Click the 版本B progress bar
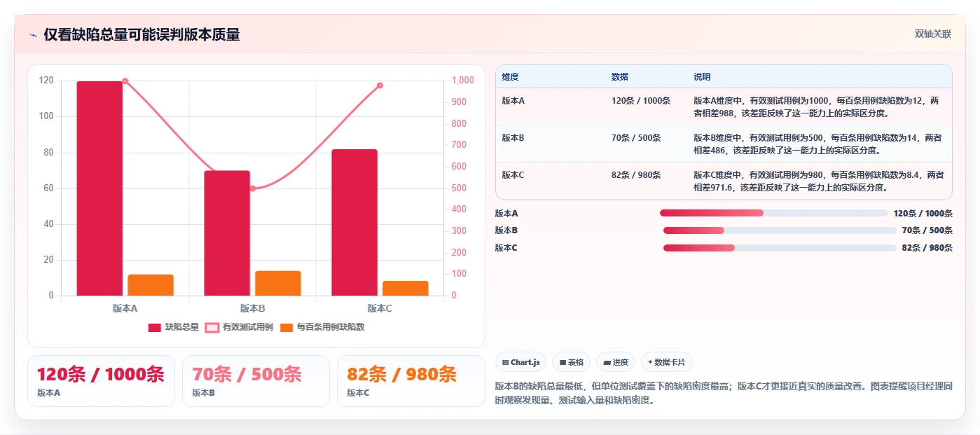 click(x=780, y=230)
